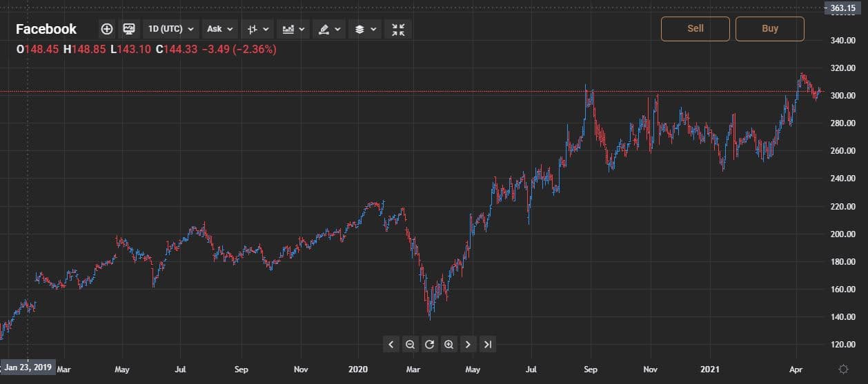This screenshot has height=384, width=868.
Task: Click the Apr time axis label
Action: [x=796, y=370]
